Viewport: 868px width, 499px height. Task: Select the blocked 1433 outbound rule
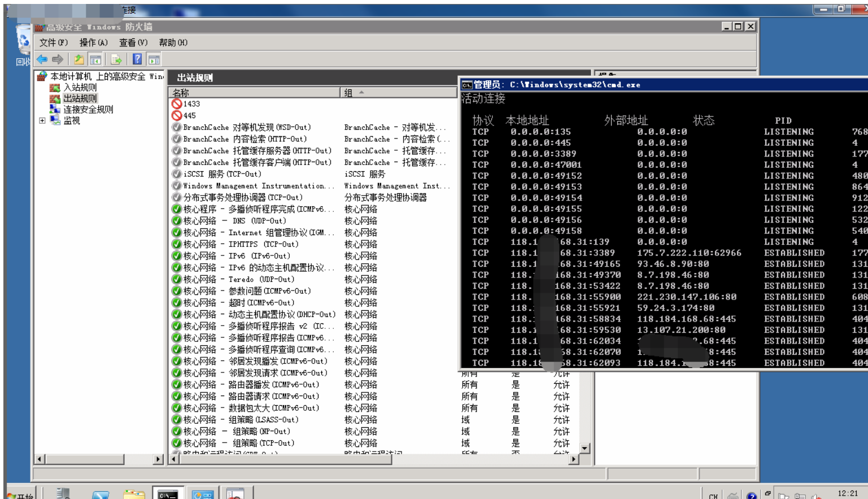point(191,104)
